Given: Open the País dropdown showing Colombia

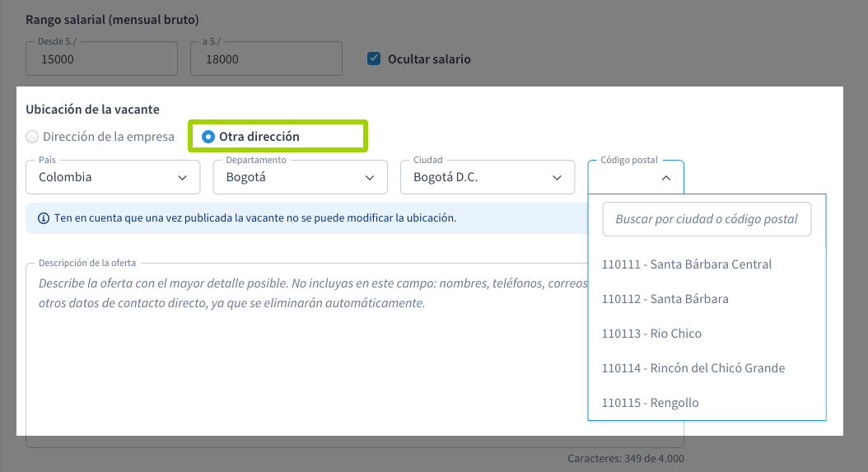Looking at the screenshot, I should tap(113, 177).
